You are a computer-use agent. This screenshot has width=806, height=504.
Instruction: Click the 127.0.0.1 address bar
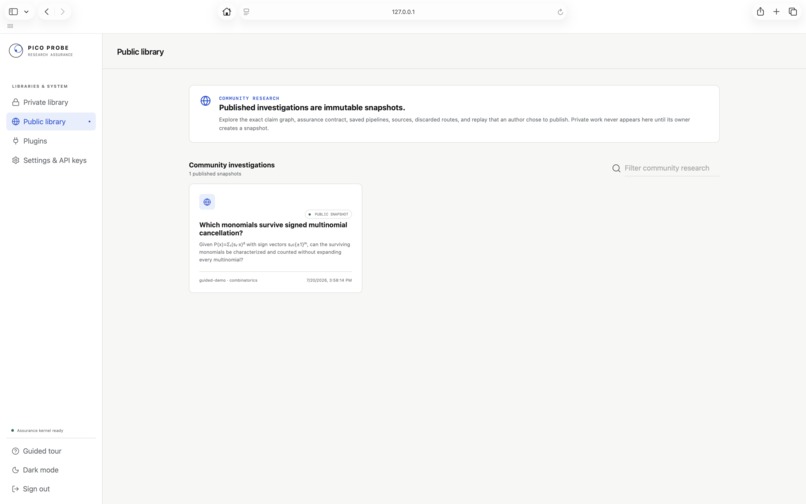point(403,12)
